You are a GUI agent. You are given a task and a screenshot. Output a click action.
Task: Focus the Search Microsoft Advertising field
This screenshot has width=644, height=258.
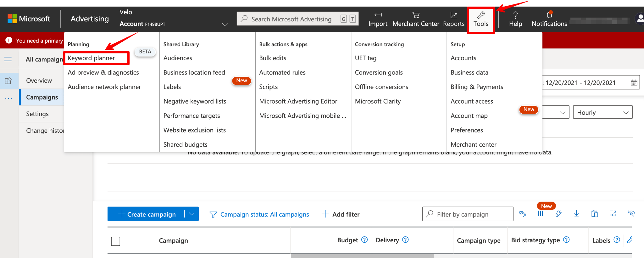(291, 19)
